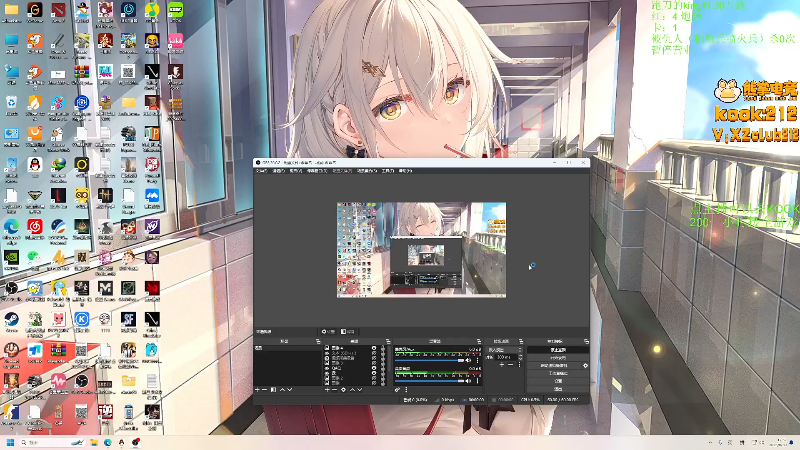The width and height of the screenshot is (800, 450).
Task: Open the audio mixer three-dot menu at bottom
Action: (x=406, y=390)
